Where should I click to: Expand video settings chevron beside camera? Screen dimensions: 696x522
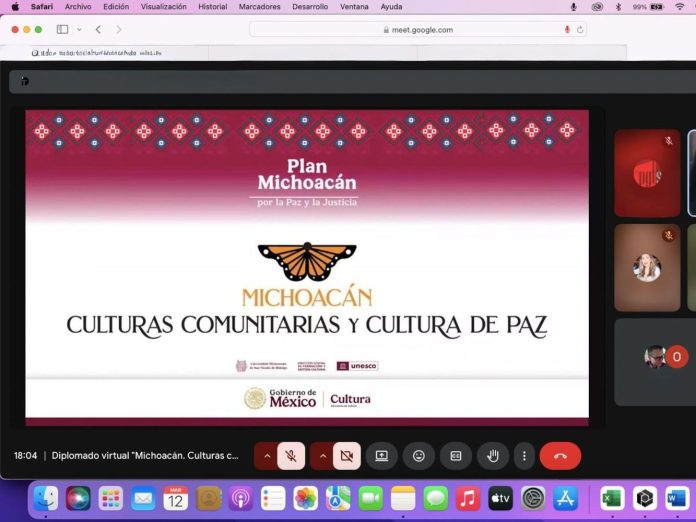point(322,456)
